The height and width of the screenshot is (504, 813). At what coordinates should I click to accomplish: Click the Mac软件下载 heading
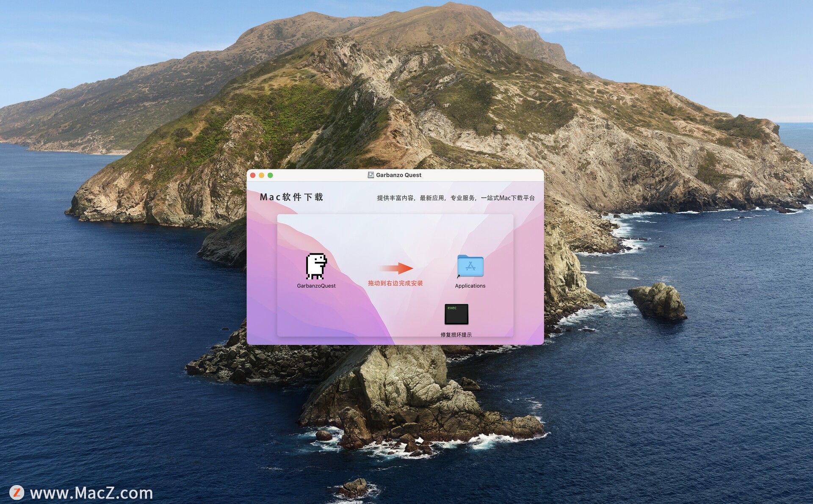(x=291, y=197)
